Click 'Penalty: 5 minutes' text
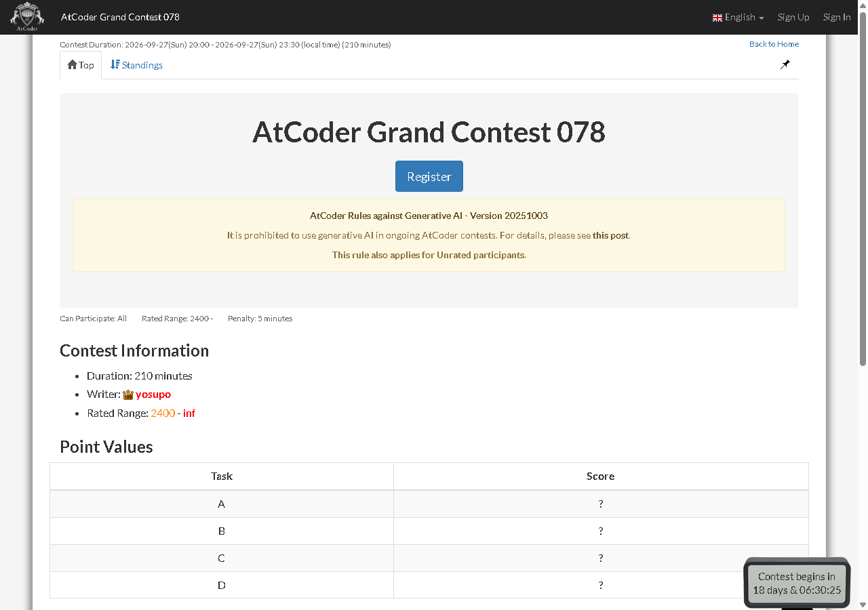868x610 pixels. (x=260, y=319)
